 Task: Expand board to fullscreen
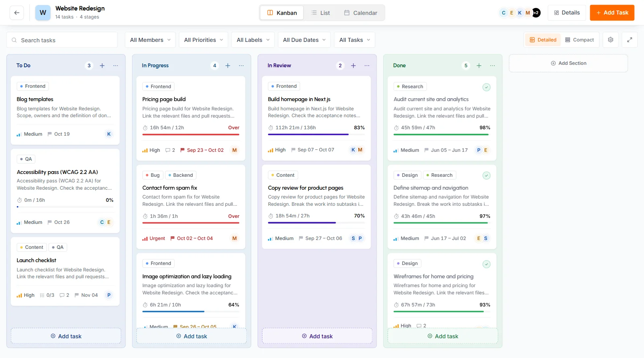click(x=630, y=40)
